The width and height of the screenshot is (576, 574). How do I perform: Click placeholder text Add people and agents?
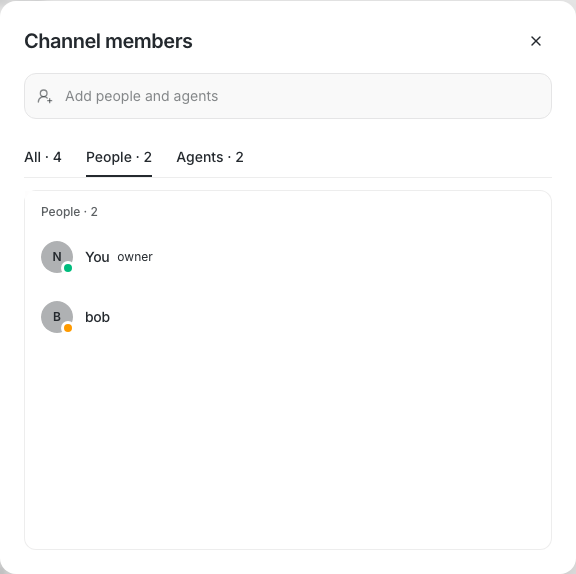pyautogui.click(x=141, y=96)
